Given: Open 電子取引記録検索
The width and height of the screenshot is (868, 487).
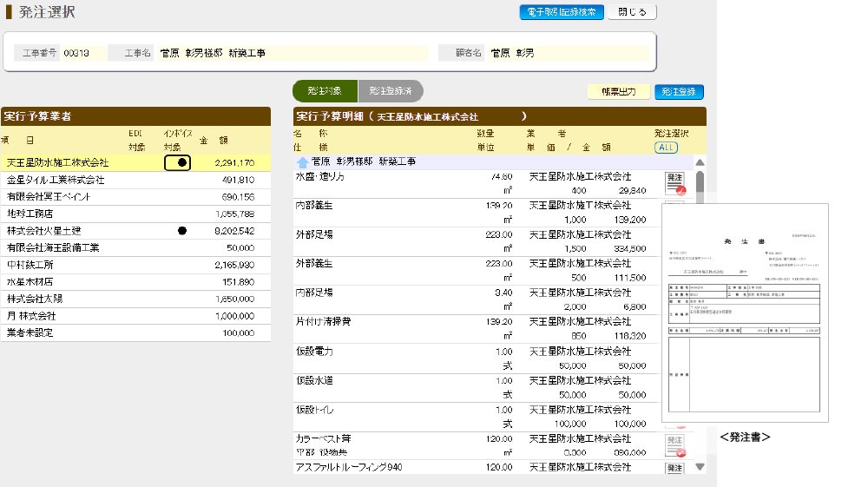Looking at the screenshot, I should 562,12.
